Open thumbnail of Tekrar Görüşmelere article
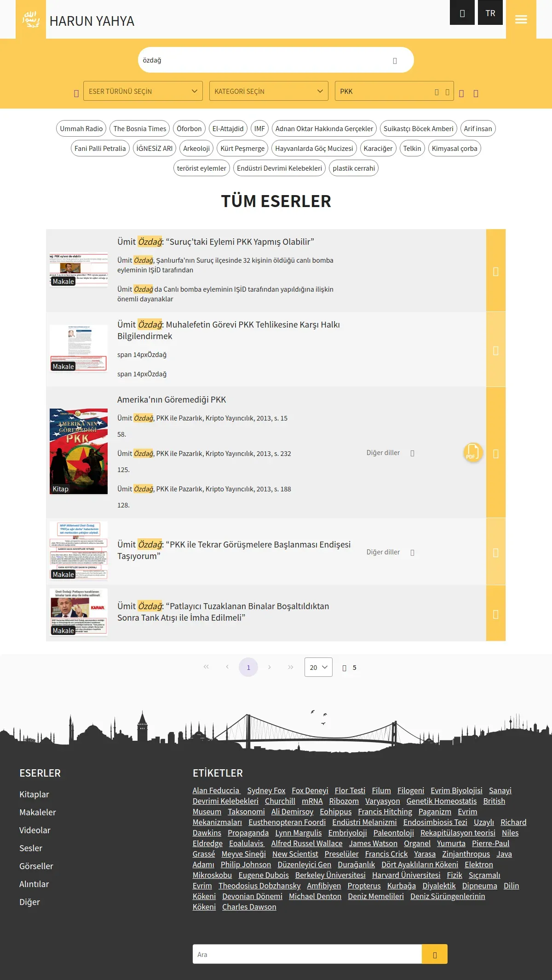552x980 pixels. click(x=79, y=550)
